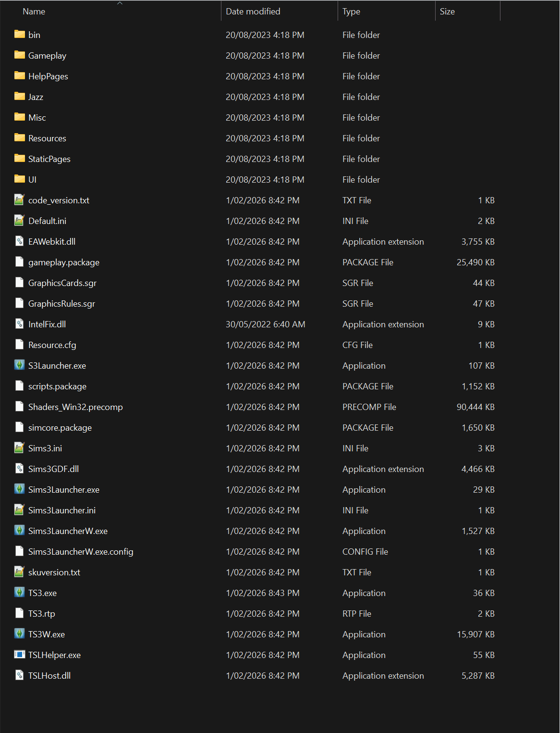
Task: Select the scripts.package file name
Action: 58,386
